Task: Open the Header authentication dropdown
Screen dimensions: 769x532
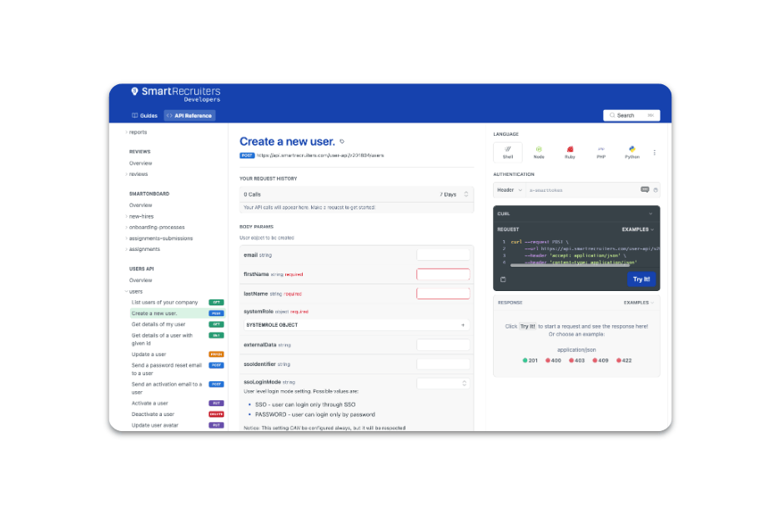Action: click(x=509, y=190)
